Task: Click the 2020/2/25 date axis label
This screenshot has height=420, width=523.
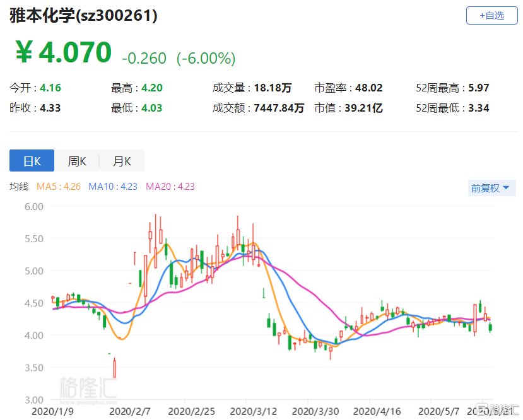Action: point(191,411)
